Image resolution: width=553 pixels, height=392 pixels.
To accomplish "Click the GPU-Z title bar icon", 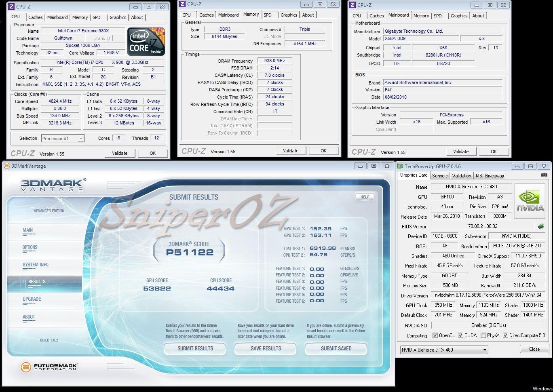I will [400, 166].
